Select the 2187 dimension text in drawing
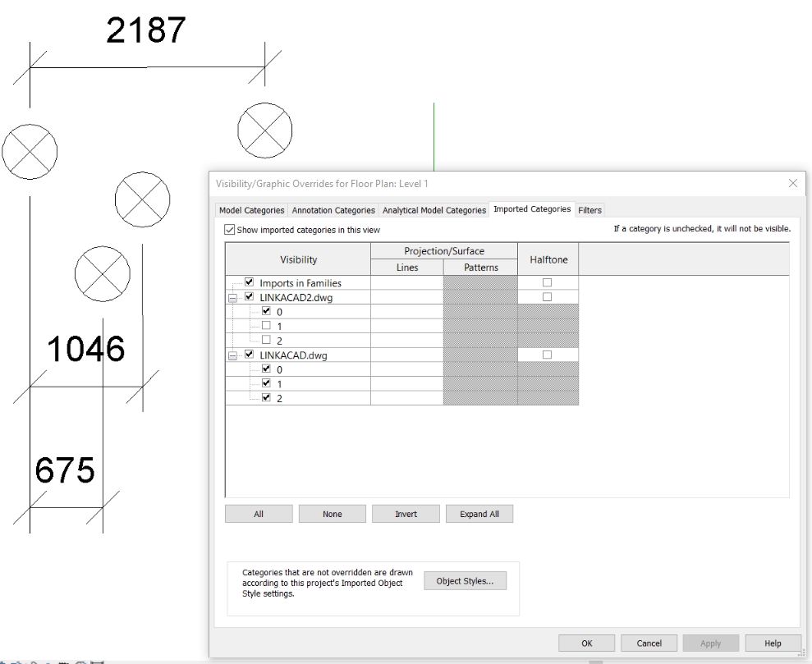The height and width of the screenshot is (664, 812). click(x=146, y=30)
